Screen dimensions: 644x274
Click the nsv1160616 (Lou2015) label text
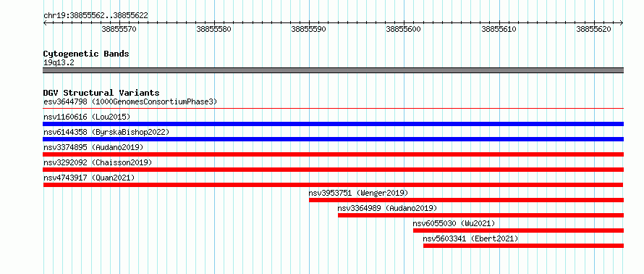coord(87,117)
